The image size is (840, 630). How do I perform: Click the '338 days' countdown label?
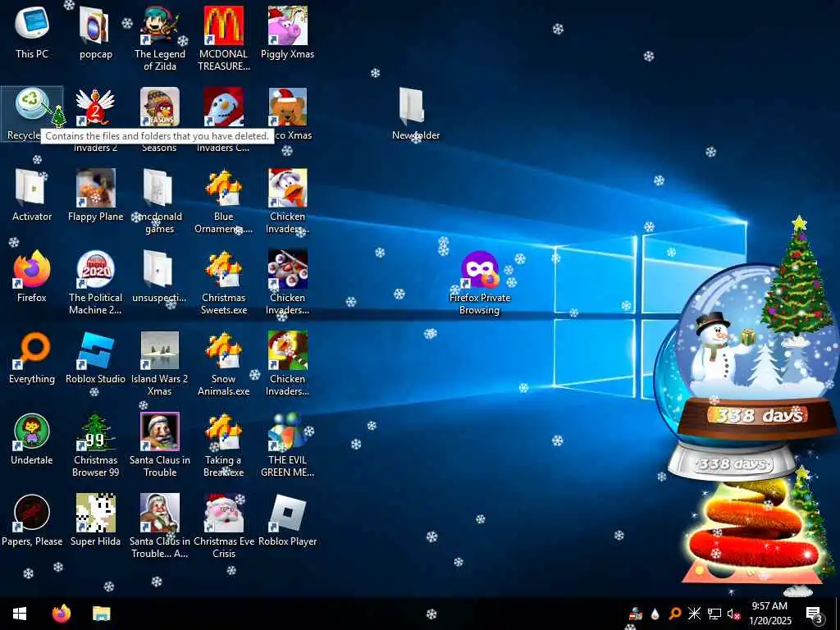[759, 415]
